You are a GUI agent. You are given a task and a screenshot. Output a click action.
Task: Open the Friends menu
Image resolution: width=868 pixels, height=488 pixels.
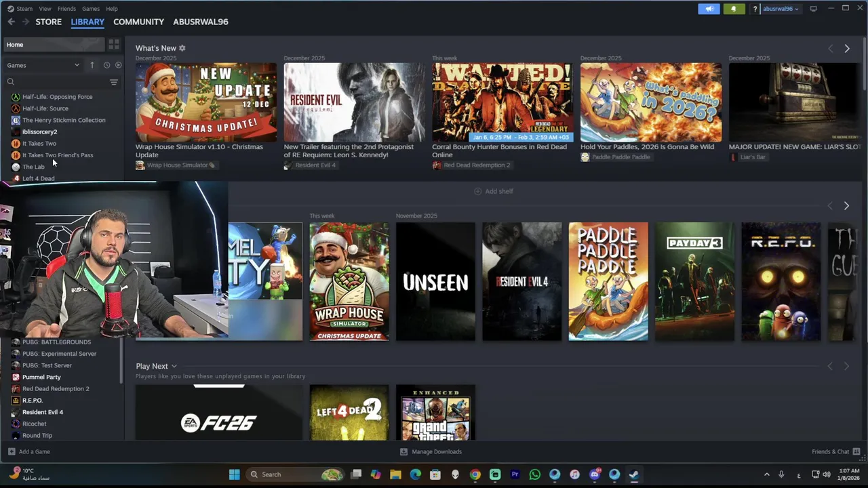pos(66,9)
